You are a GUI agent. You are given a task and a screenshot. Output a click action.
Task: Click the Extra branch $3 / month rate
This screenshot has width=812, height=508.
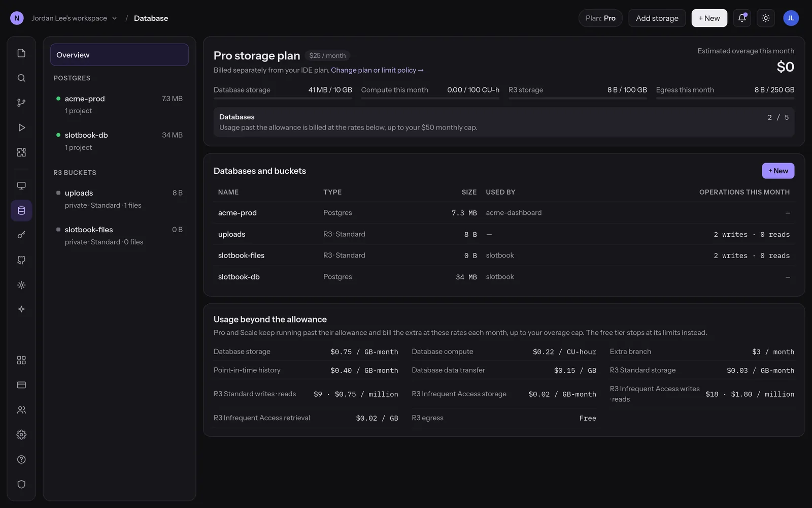(x=773, y=352)
